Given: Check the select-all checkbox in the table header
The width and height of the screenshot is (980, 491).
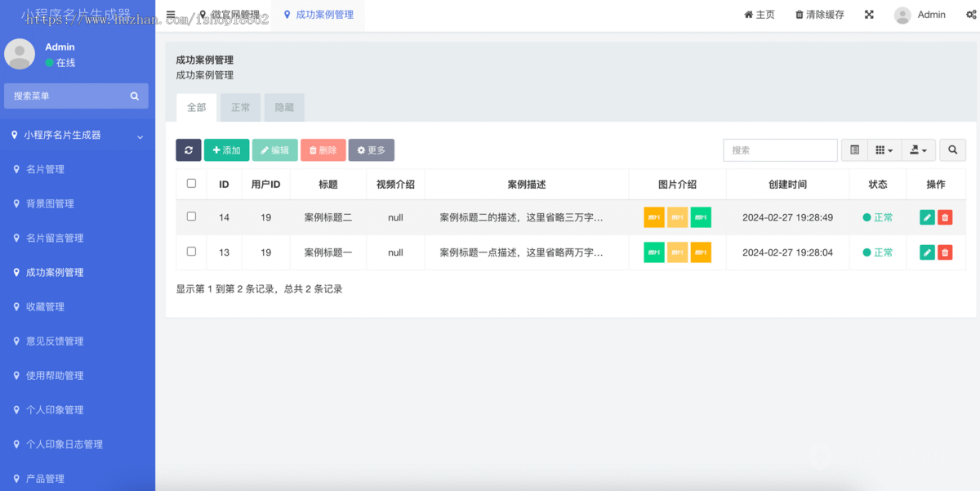Looking at the screenshot, I should click(191, 184).
